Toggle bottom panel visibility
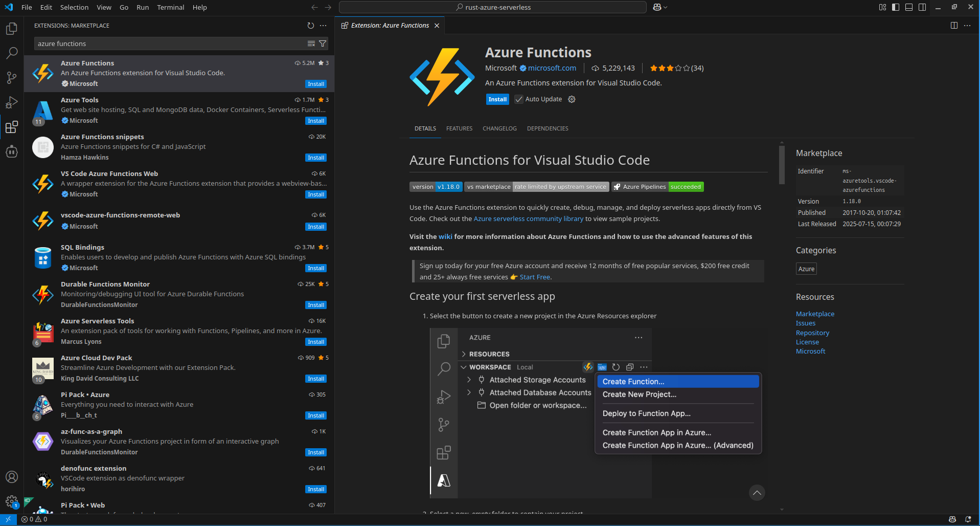This screenshot has width=980, height=526. pos(909,7)
